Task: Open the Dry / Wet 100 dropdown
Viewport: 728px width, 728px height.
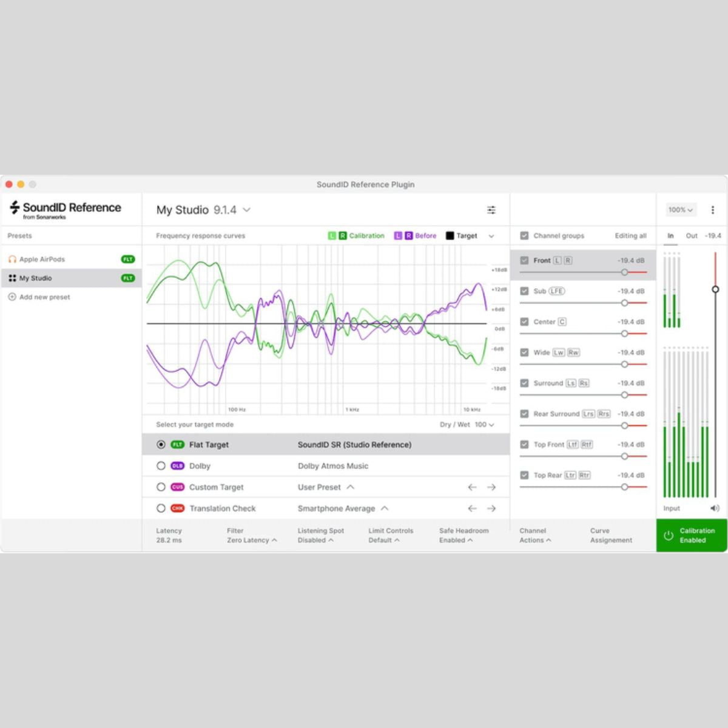Action: pyautogui.click(x=467, y=425)
